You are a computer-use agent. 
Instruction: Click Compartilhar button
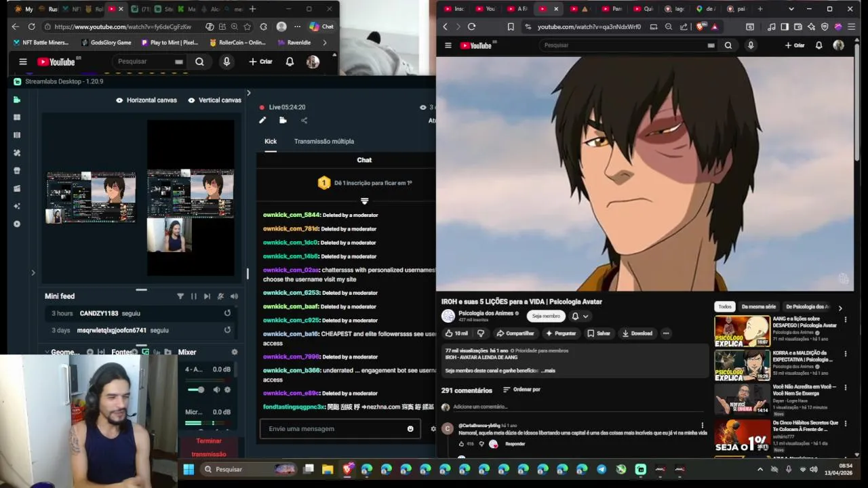point(515,333)
